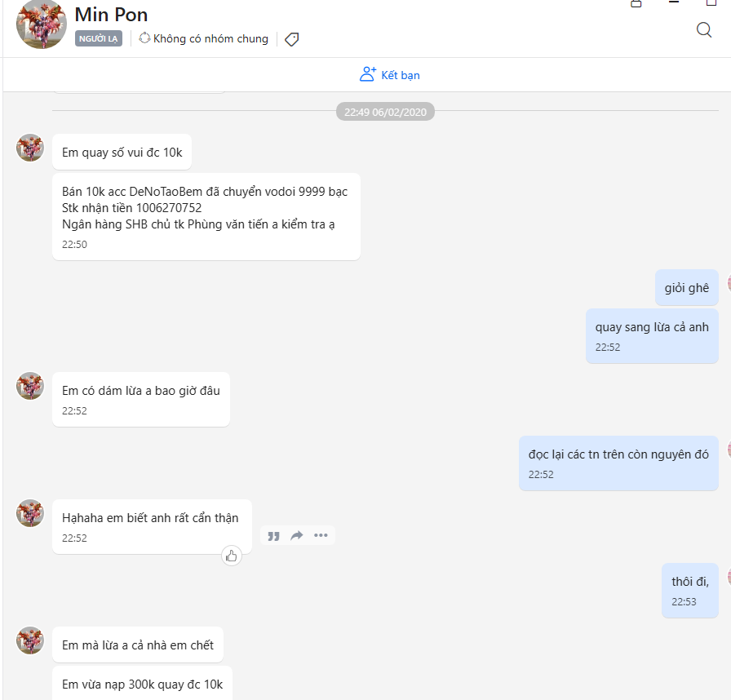Viewport: 731px width, 700px height.
Task: Click avatar beside "Em có dám lừa" message
Action: coord(30,386)
